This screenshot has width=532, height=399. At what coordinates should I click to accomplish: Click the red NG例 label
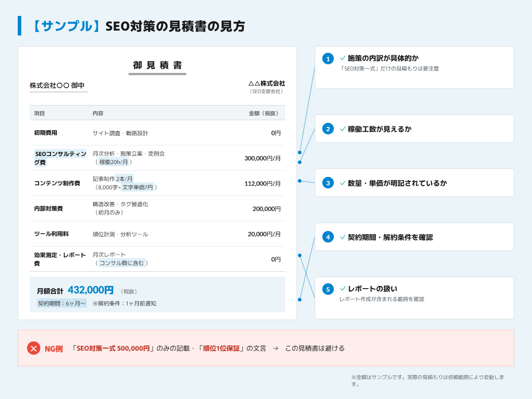coord(54,348)
